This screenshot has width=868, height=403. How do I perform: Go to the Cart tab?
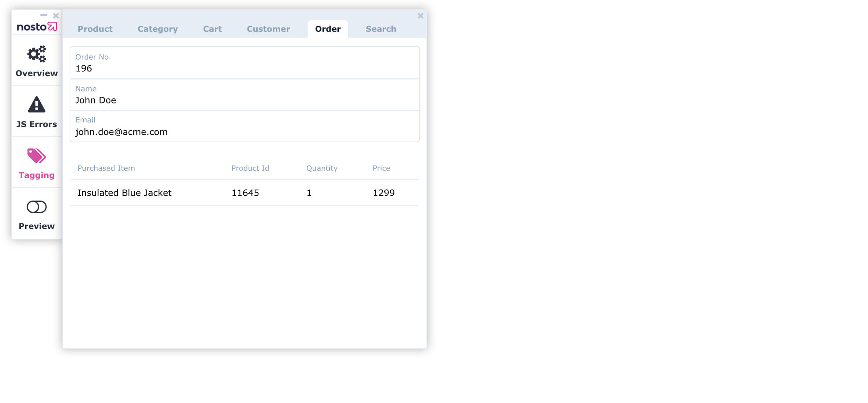click(212, 29)
